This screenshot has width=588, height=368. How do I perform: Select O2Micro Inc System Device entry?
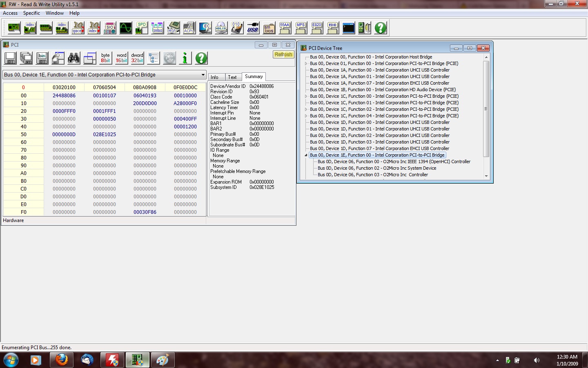click(377, 168)
